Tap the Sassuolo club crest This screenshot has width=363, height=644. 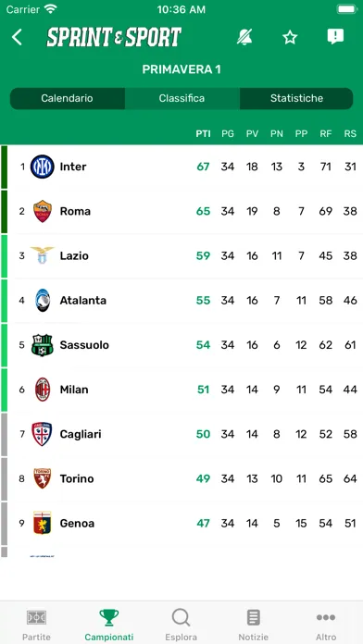coord(43,345)
